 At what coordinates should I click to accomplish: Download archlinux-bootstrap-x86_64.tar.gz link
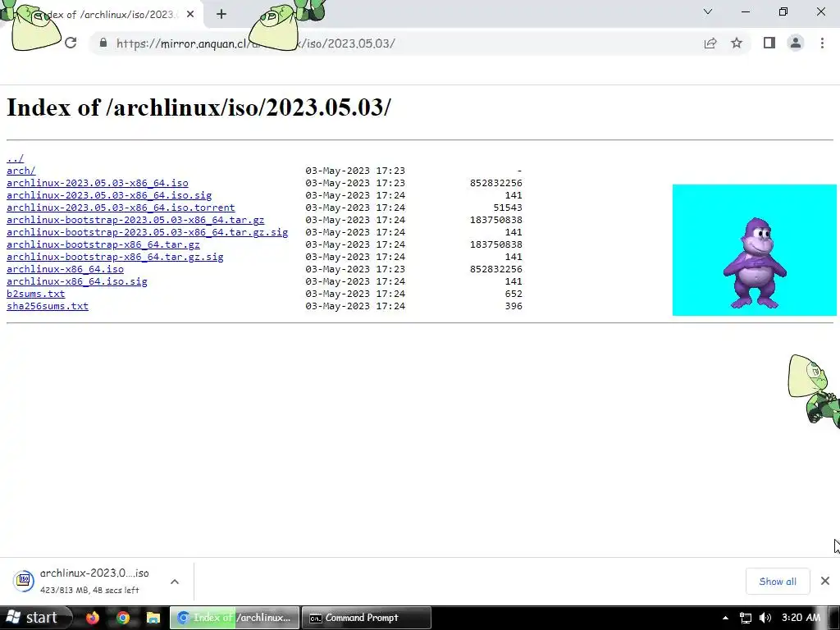click(x=103, y=244)
